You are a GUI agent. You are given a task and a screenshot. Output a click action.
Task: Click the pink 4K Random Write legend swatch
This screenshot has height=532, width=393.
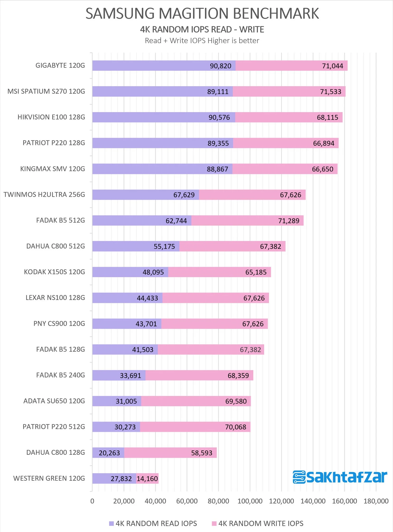click(x=214, y=524)
